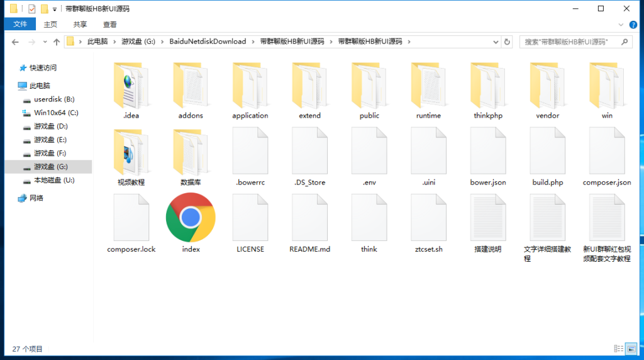Select the ztcset.sh file
Screen dimensions: 644x360
(428, 224)
